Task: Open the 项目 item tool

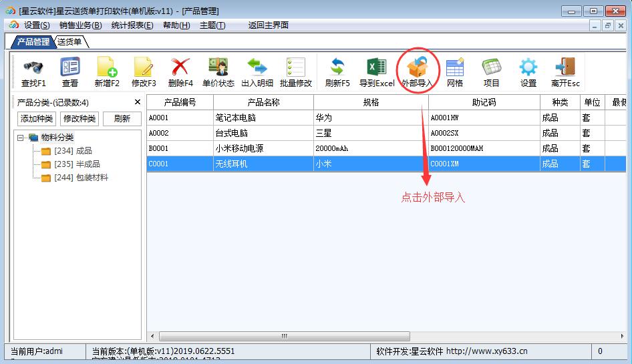Action: point(491,73)
